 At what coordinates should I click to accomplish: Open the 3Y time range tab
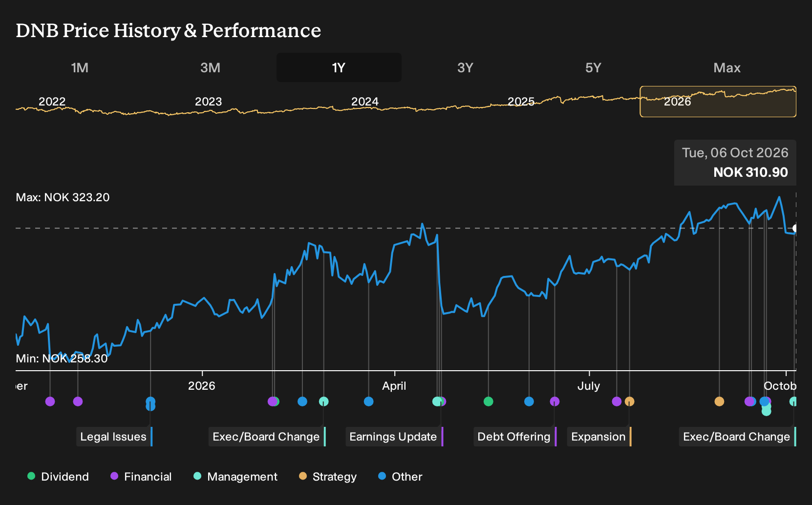(x=465, y=67)
